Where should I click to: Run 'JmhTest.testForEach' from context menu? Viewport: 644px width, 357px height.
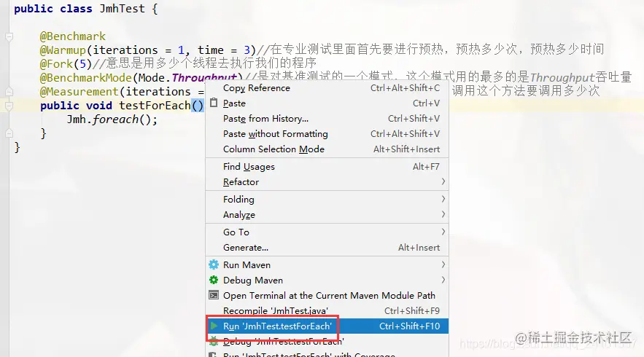tap(327, 326)
